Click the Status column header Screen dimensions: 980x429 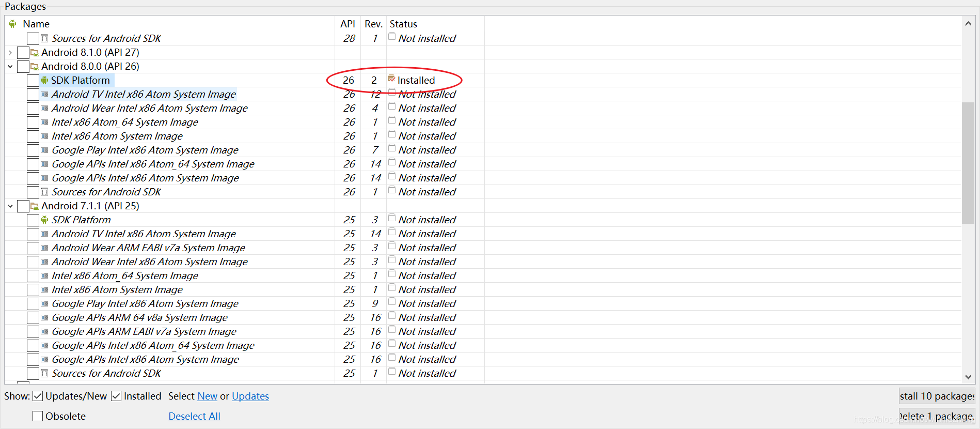[403, 24]
